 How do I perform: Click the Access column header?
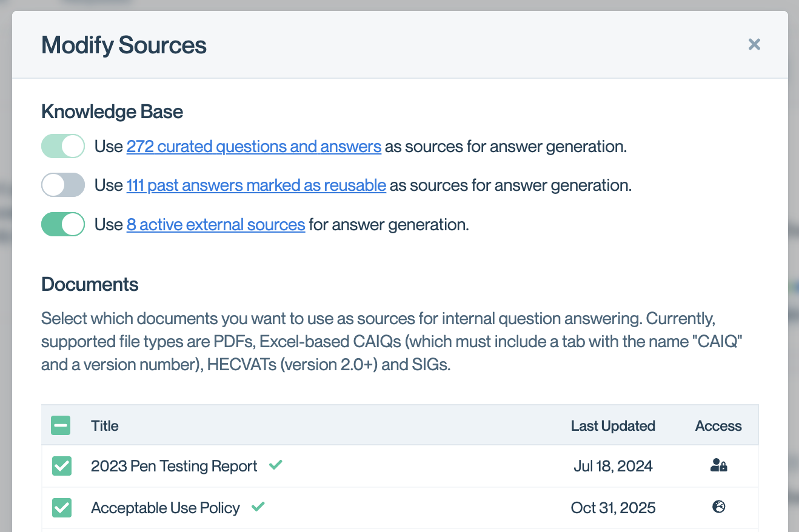718,425
